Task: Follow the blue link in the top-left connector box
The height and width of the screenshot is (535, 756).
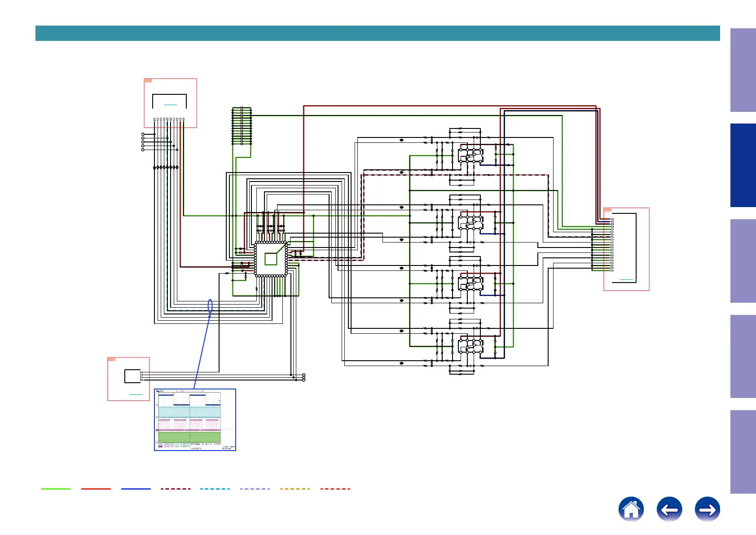Action: tap(170, 105)
